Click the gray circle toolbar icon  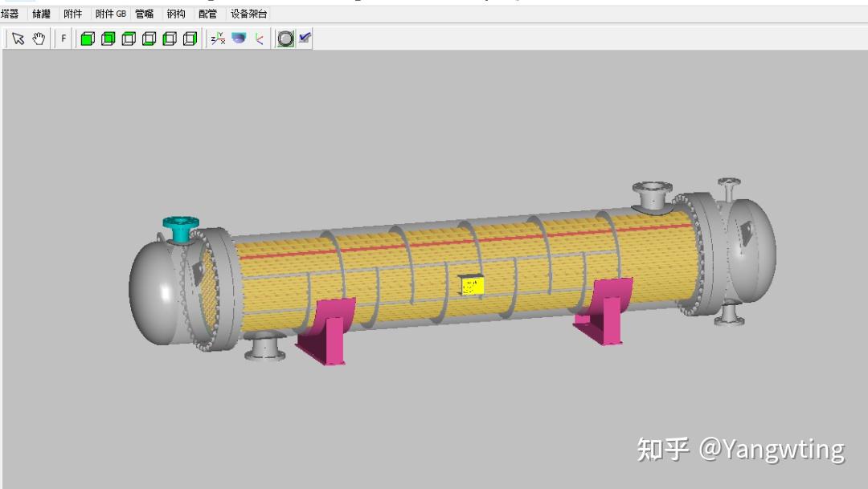[x=285, y=37]
